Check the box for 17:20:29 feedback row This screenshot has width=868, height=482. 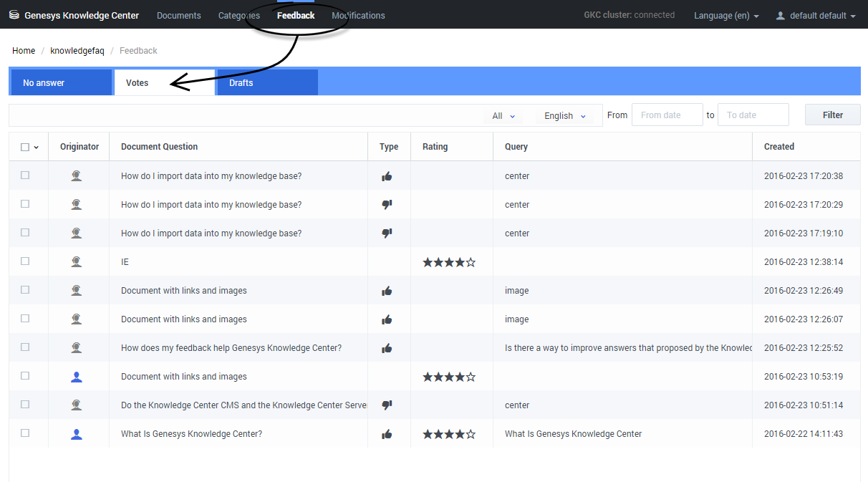pyautogui.click(x=25, y=204)
